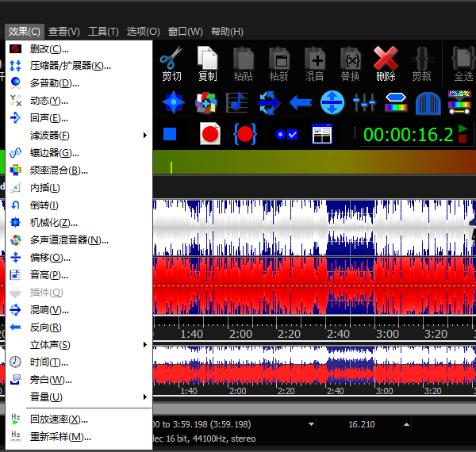The width and height of the screenshot is (476, 452).
Task: Open the 工具(T) menu
Action: point(103,32)
